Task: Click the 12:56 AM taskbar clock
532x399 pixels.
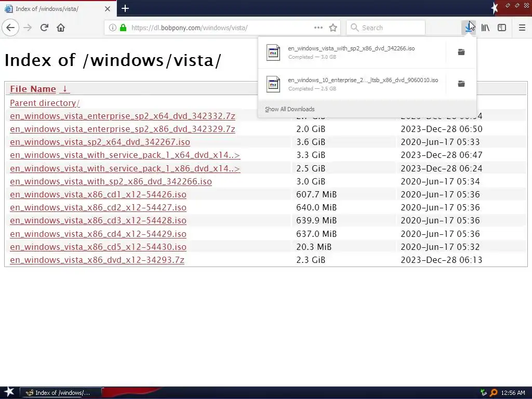Action: click(513, 393)
